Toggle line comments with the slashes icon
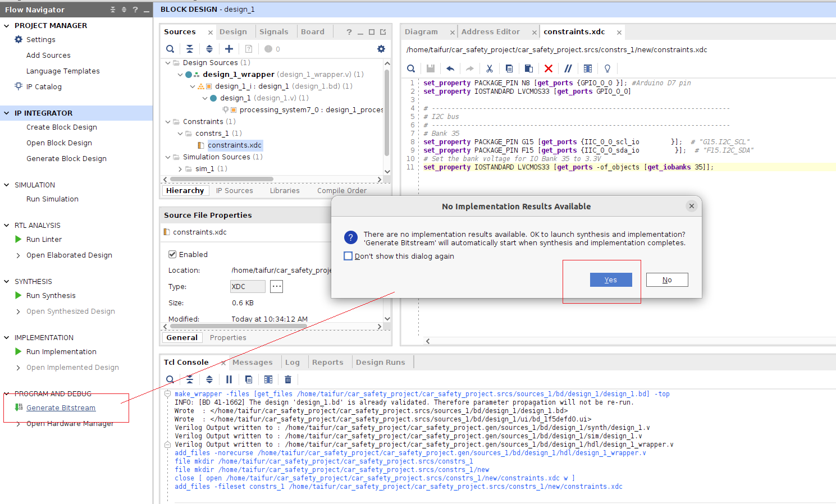Image resolution: width=836 pixels, height=504 pixels. [x=568, y=68]
